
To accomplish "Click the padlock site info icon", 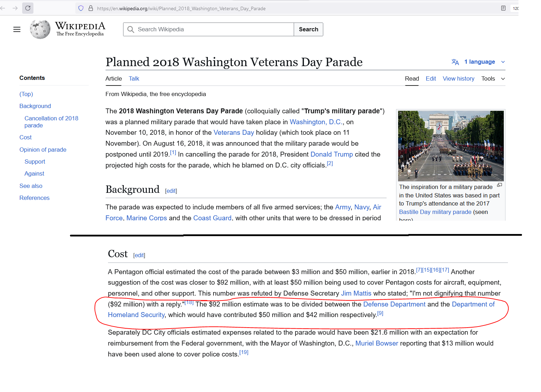I will pos(91,8).
